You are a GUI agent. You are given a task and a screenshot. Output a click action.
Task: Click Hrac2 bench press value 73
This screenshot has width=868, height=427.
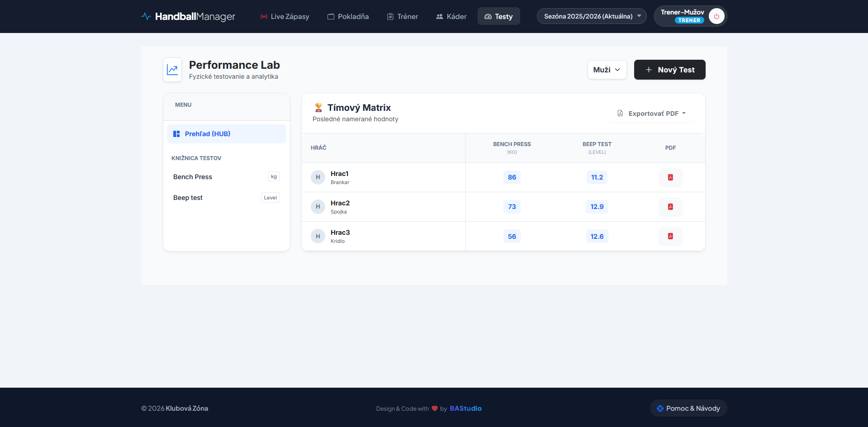(x=512, y=207)
